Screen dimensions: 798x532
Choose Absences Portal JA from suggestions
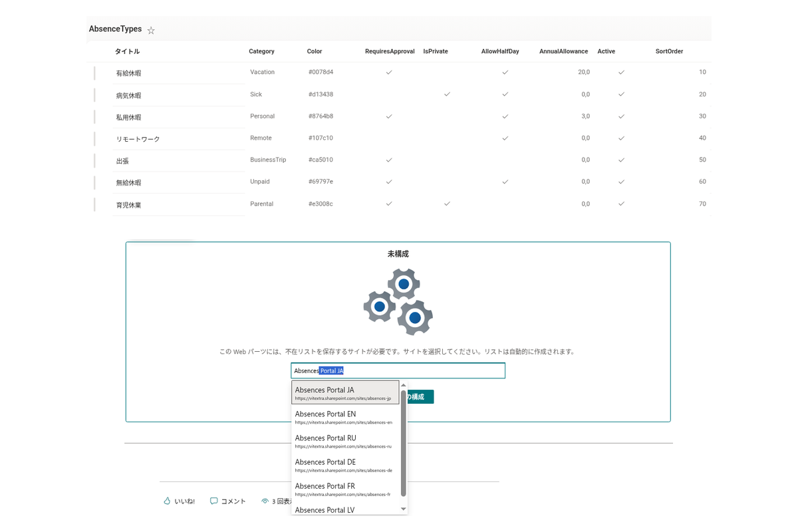coord(345,392)
